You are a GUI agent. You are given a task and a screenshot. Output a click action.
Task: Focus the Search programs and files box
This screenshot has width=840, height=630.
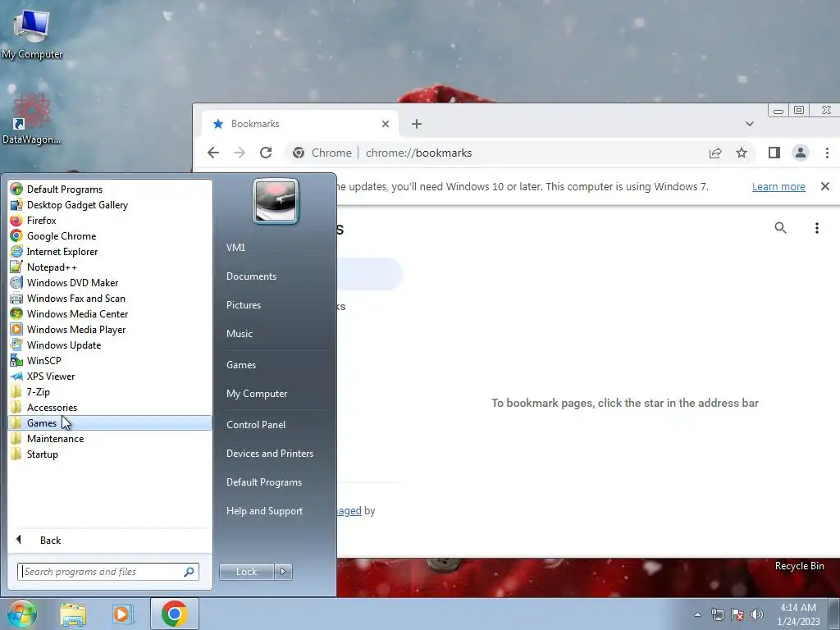click(107, 572)
